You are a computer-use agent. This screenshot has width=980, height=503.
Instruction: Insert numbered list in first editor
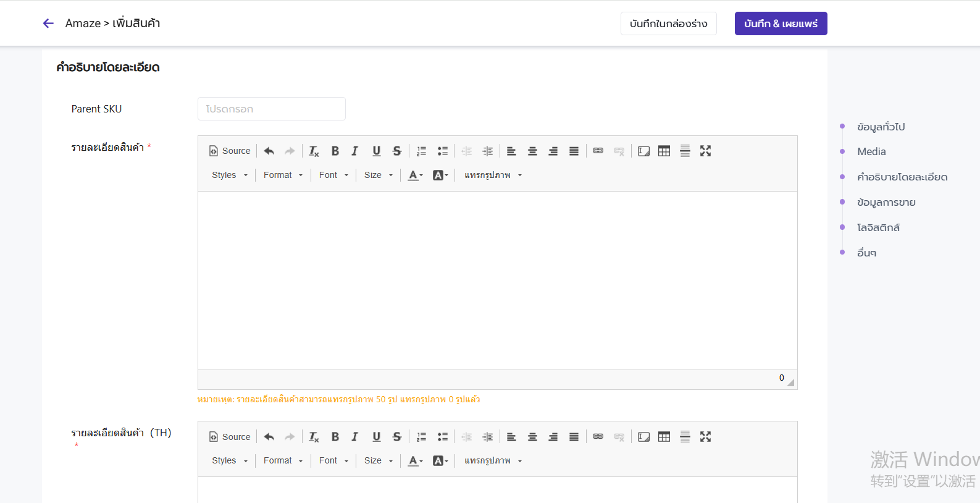[421, 151]
